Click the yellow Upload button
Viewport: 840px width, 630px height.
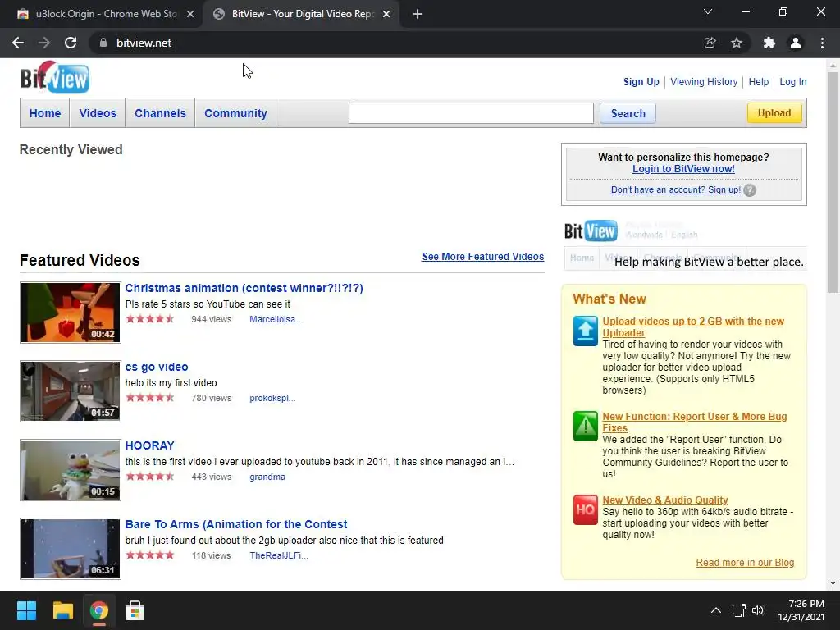tap(774, 113)
